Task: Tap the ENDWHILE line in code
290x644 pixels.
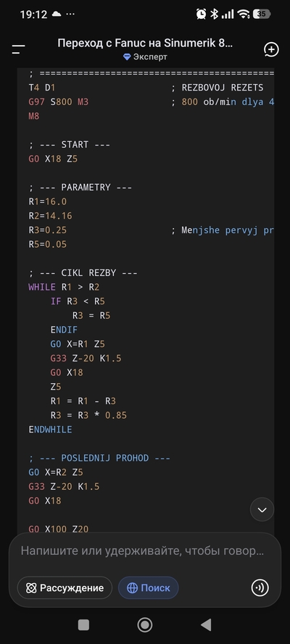Action: (50, 430)
